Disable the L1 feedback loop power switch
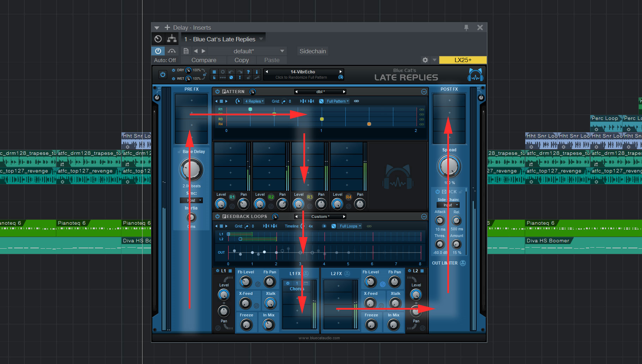Image resolution: width=642 pixels, height=364 pixels. pos(218,271)
